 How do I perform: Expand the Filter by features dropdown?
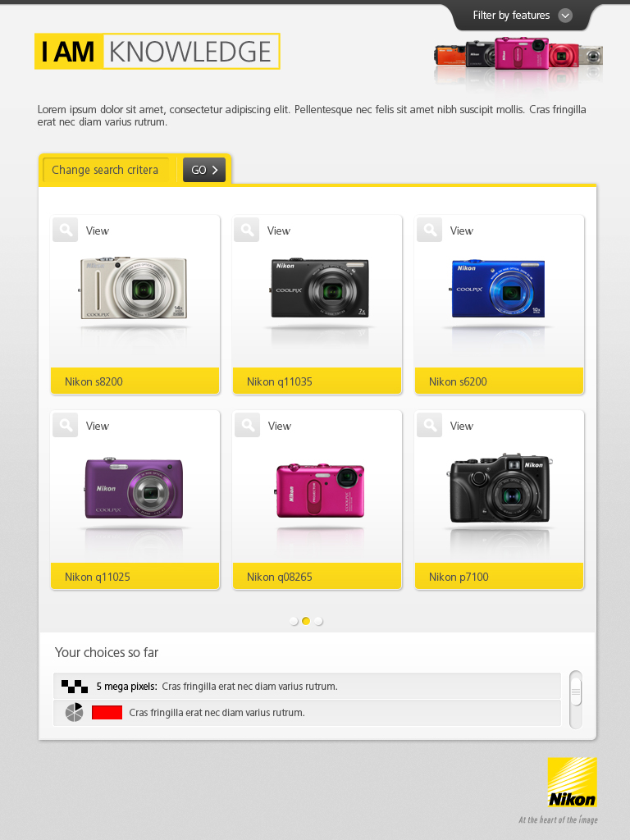pyautogui.click(x=523, y=16)
